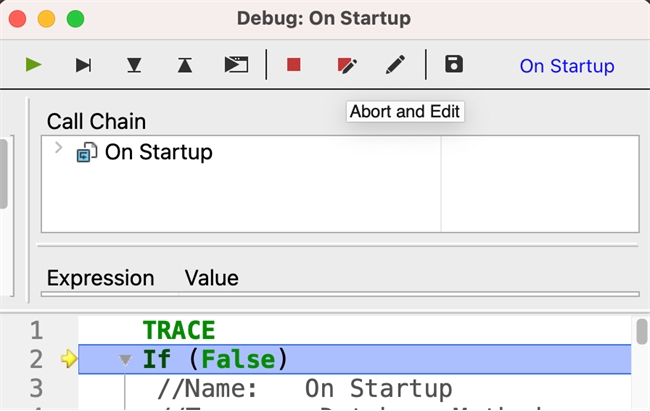Click the Step Into Process icon
The height and width of the screenshot is (411, 650).
pyautogui.click(x=236, y=65)
